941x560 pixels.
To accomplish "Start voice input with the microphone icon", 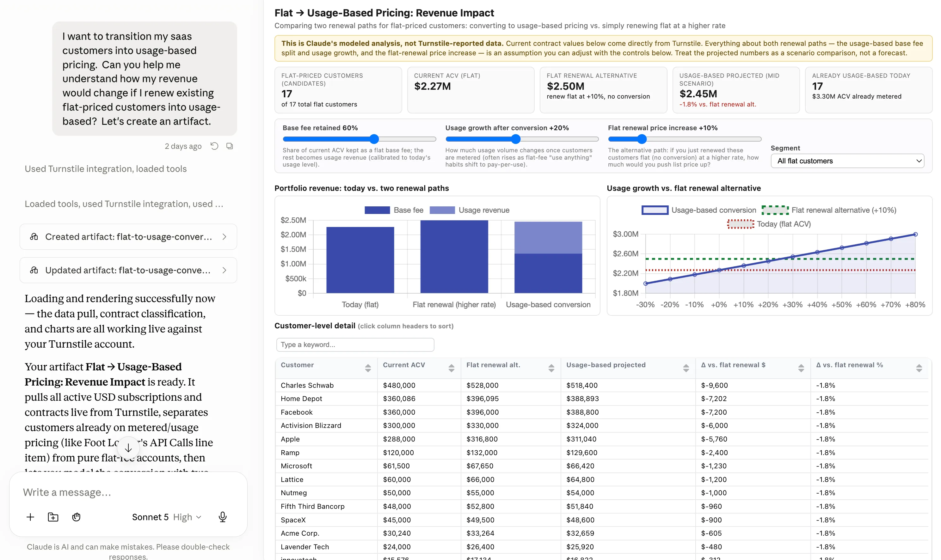I will (223, 517).
